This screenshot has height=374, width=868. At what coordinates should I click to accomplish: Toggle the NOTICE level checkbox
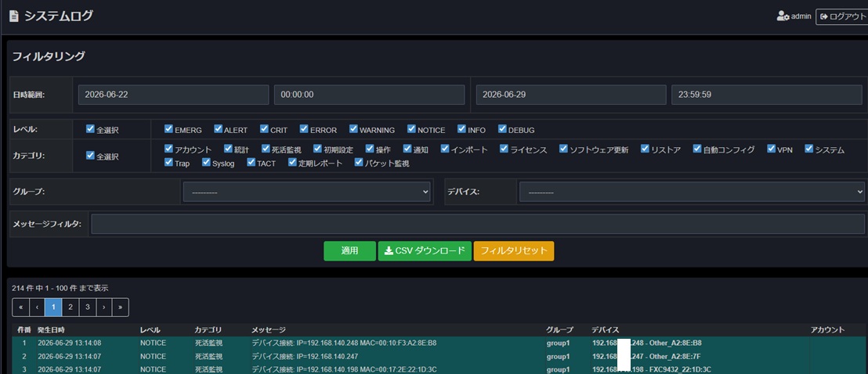(x=411, y=129)
